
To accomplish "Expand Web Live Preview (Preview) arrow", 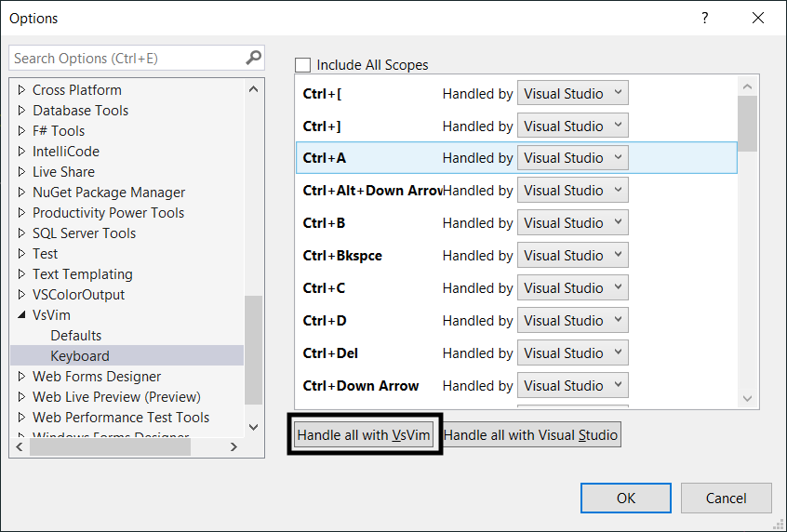I will tap(21, 397).
